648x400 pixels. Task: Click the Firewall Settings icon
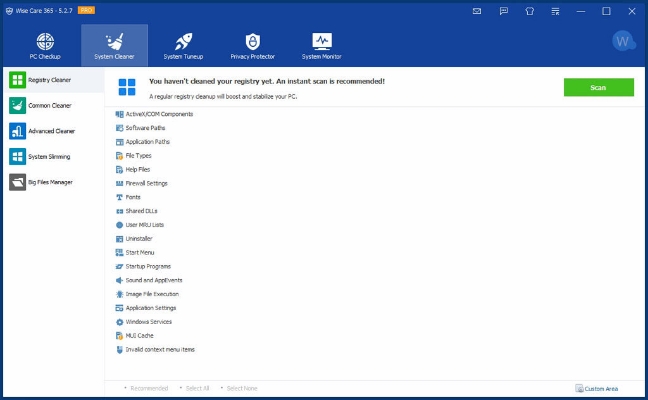119,183
